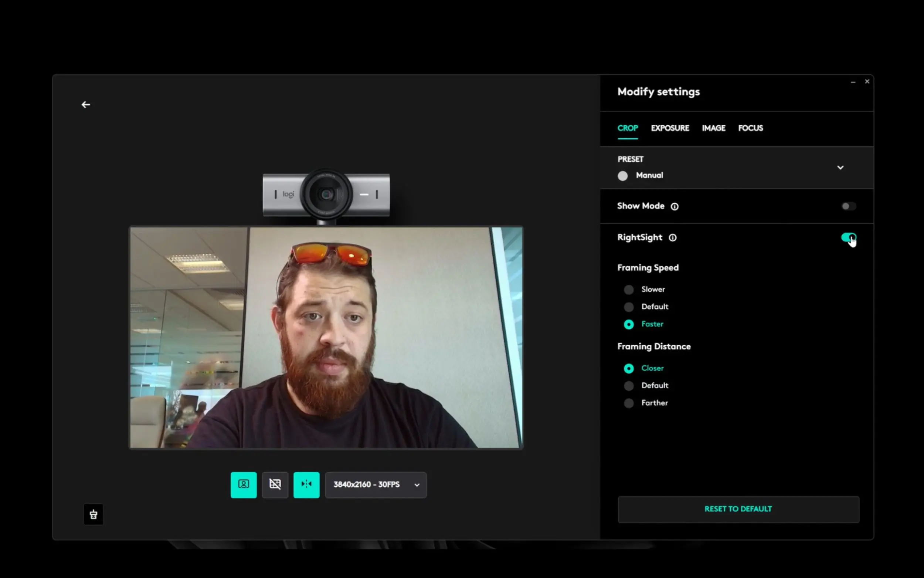
Task: Disable the RightSight toggle
Action: tap(848, 238)
